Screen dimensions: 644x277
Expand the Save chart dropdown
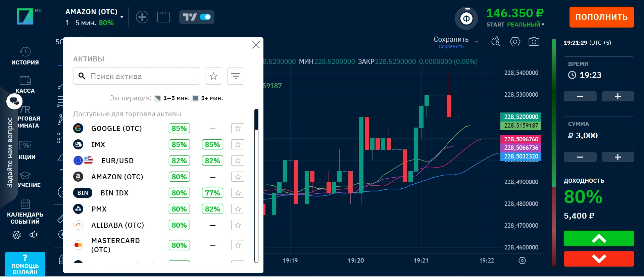point(477,42)
